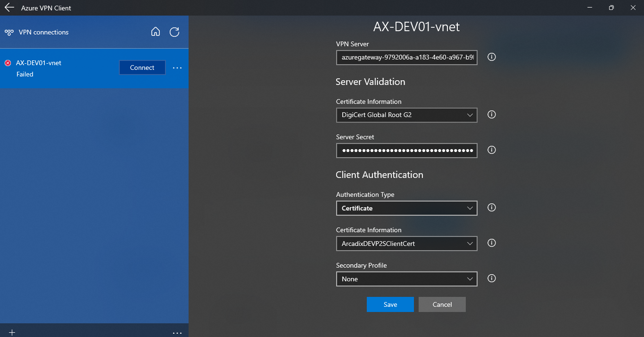Image resolution: width=644 pixels, height=337 pixels.
Task: Click the Server Validation heading
Action: 371,82
